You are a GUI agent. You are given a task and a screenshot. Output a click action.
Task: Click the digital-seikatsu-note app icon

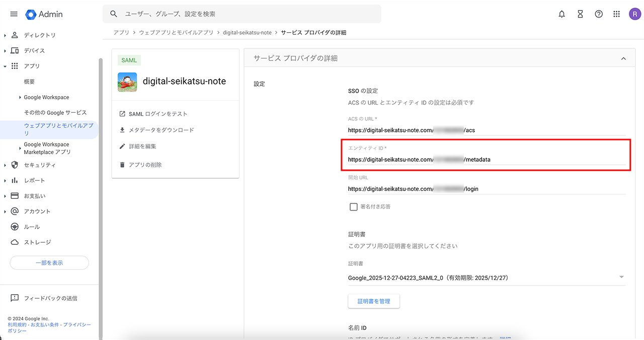127,82
